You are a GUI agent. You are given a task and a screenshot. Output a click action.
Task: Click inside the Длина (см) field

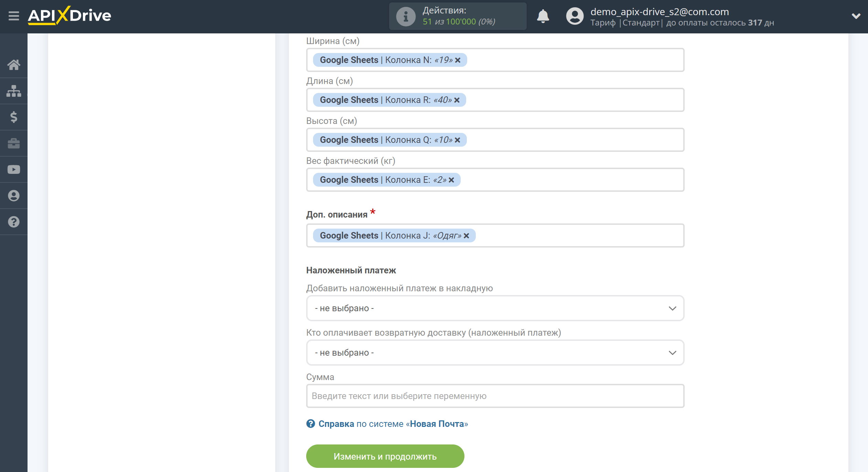pos(495,100)
